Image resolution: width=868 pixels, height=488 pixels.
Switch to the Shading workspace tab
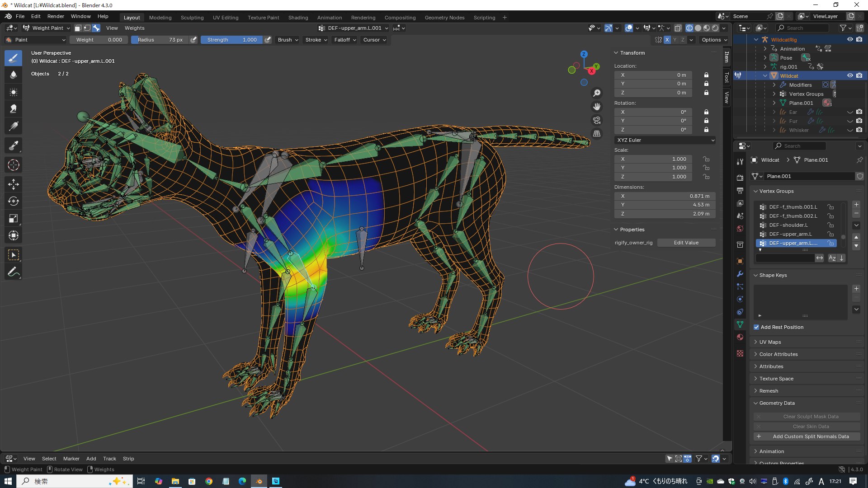pos(298,18)
